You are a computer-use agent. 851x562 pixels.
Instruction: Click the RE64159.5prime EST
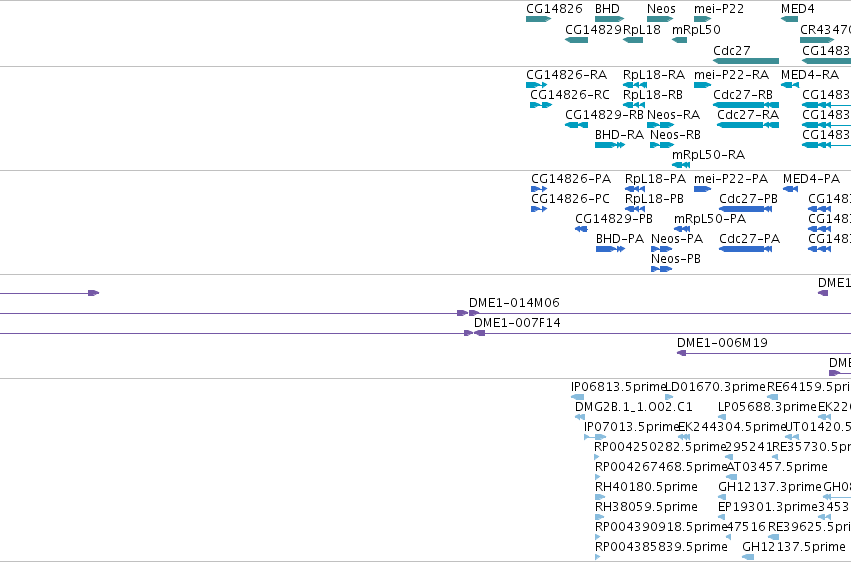[772, 398]
